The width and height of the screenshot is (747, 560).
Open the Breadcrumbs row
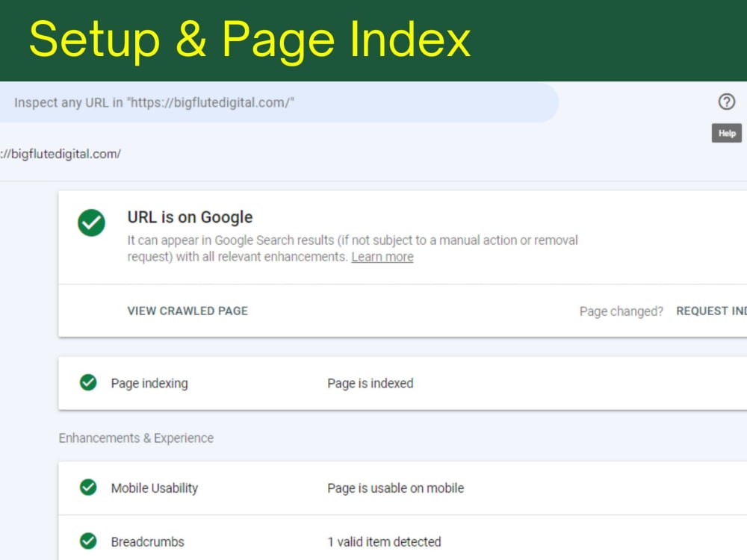point(403,538)
